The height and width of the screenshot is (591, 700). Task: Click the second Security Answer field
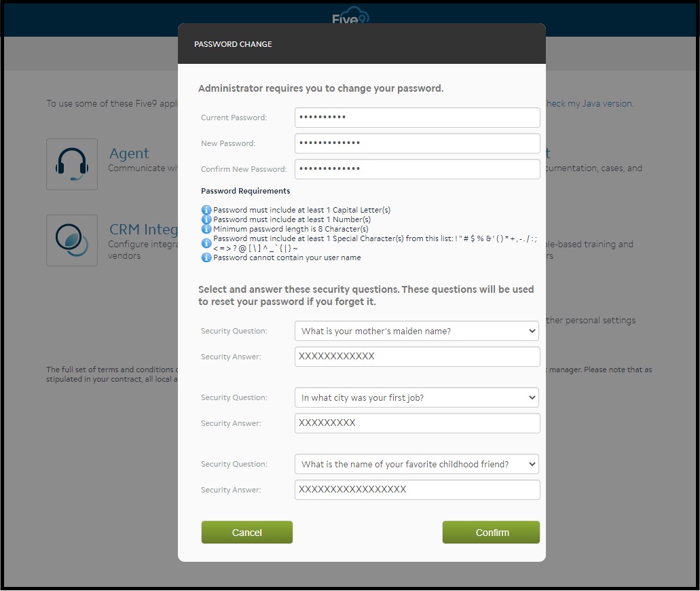click(x=417, y=423)
